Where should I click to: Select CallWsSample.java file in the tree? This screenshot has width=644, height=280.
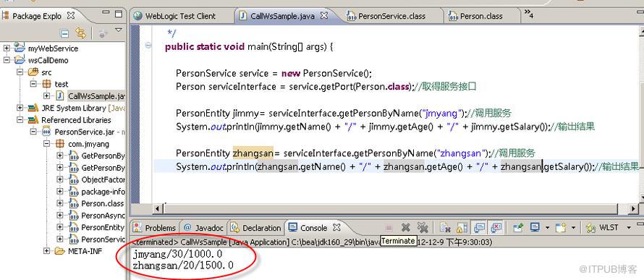[x=96, y=96]
